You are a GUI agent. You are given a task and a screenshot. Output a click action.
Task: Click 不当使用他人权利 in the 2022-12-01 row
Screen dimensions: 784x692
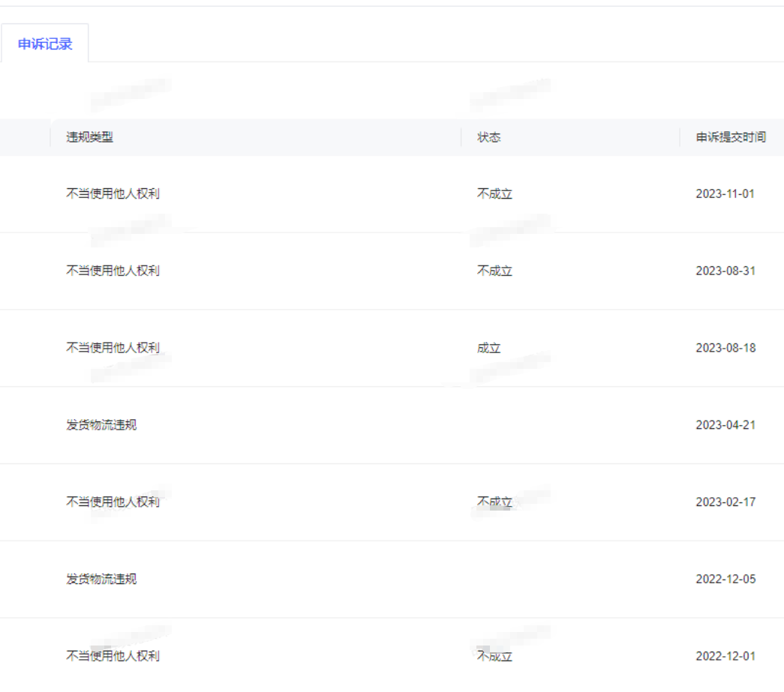(113, 656)
